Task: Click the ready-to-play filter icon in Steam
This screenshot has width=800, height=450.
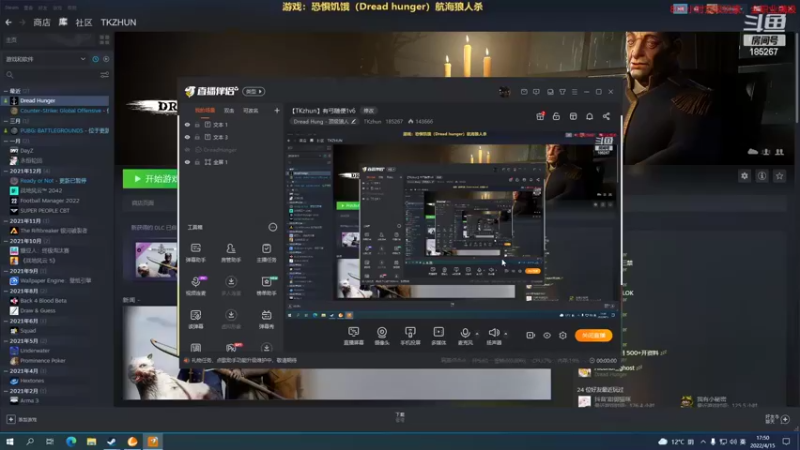Action: [106, 59]
